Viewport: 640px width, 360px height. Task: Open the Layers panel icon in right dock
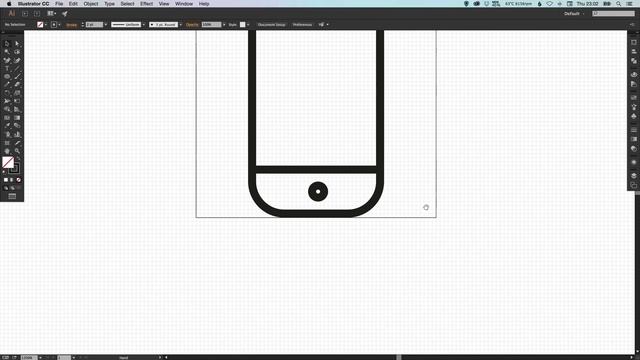pos(634,175)
